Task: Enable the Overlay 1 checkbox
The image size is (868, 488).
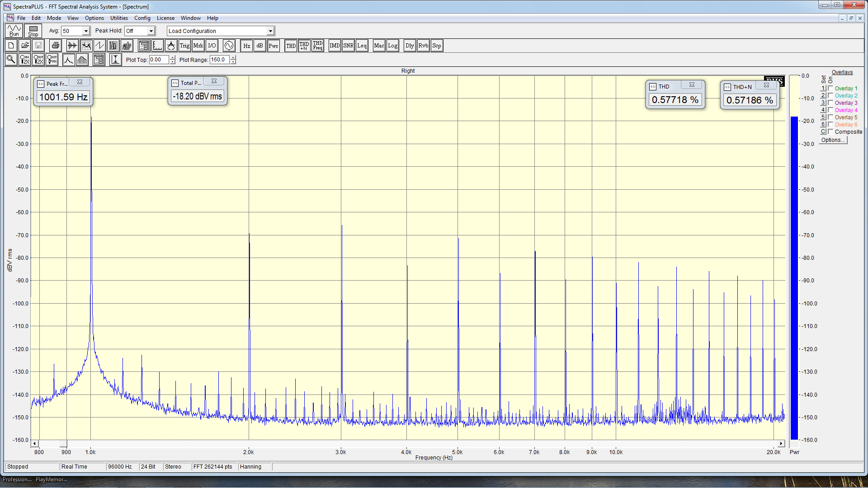Action: [830, 89]
